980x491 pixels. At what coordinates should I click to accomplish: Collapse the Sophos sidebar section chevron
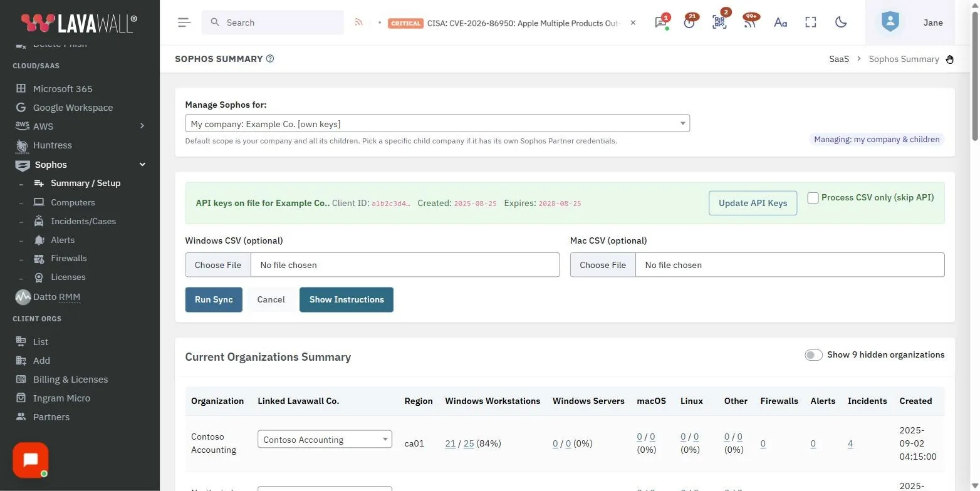(142, 165)
